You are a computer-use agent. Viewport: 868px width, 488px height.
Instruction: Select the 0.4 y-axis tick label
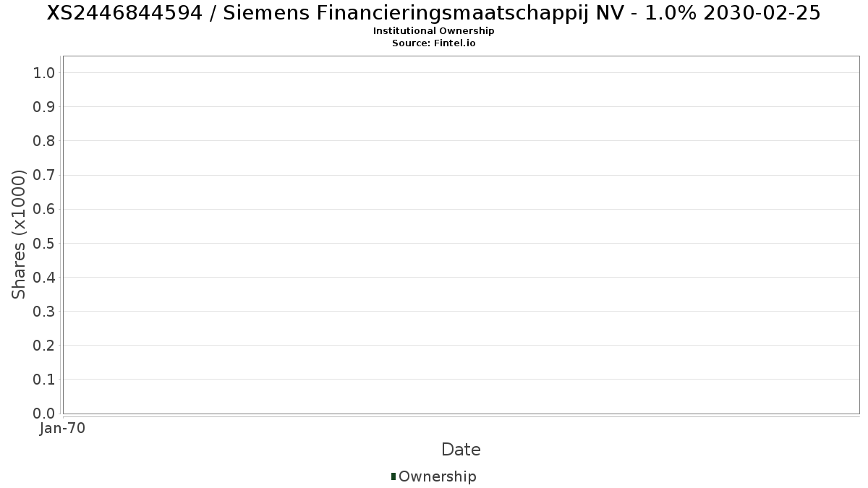tap(44, 277)
